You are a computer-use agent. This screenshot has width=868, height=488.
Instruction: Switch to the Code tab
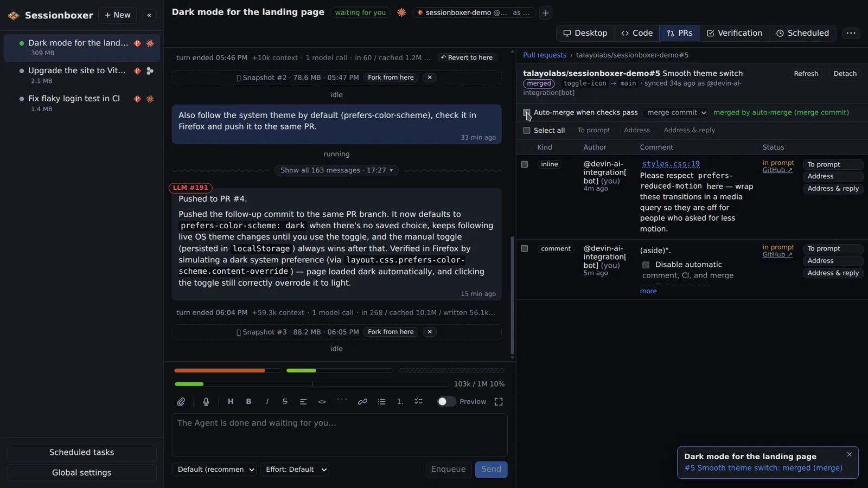pyautogui.click(x=637, y=33)
